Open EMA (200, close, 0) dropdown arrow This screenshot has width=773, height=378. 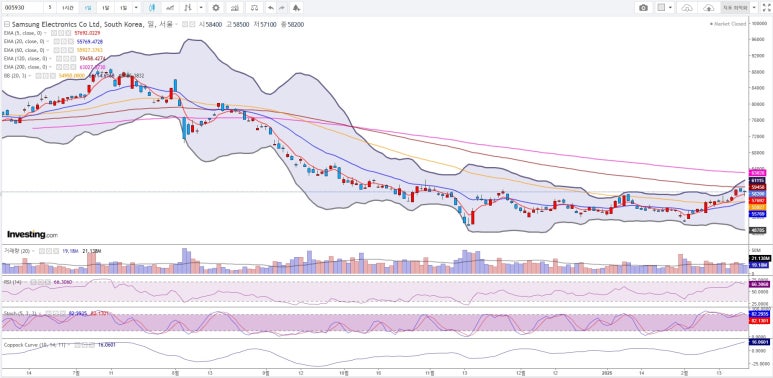pos(50,67)
